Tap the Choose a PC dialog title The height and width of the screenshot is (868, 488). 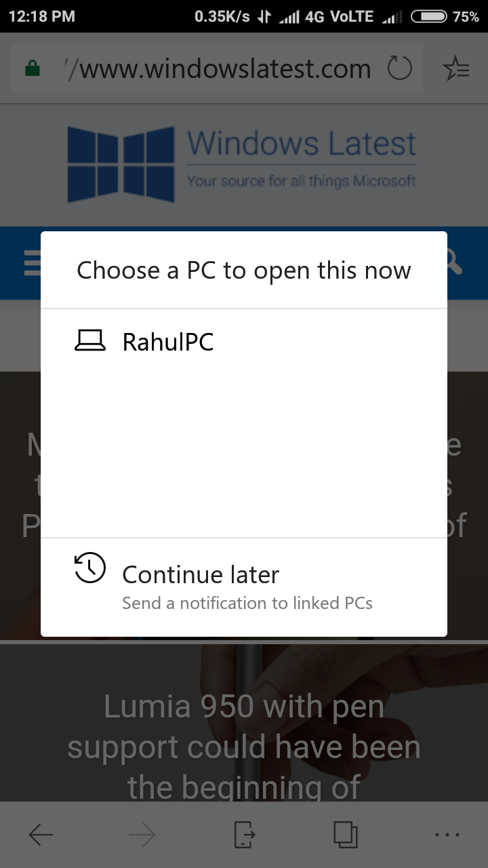click(x=244, y=270)
